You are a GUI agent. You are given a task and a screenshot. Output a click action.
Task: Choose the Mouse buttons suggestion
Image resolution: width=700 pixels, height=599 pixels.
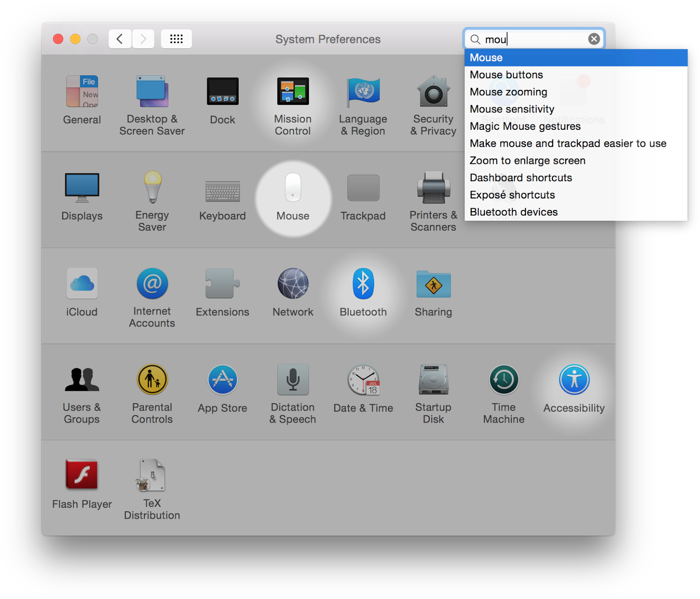point(576,75)
